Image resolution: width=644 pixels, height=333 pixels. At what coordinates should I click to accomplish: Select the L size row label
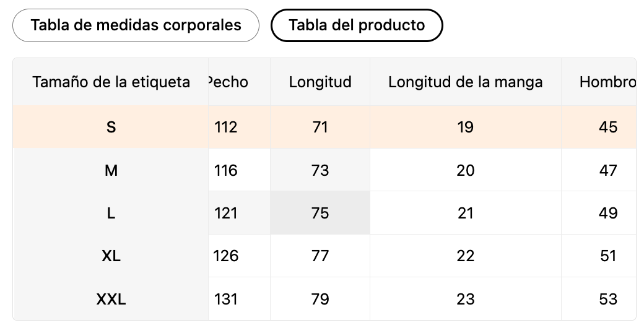111,213
